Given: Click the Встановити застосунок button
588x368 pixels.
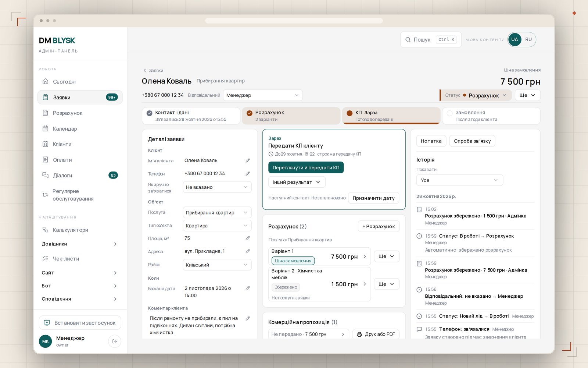Looking at the screenshot, I should [80, 323].
